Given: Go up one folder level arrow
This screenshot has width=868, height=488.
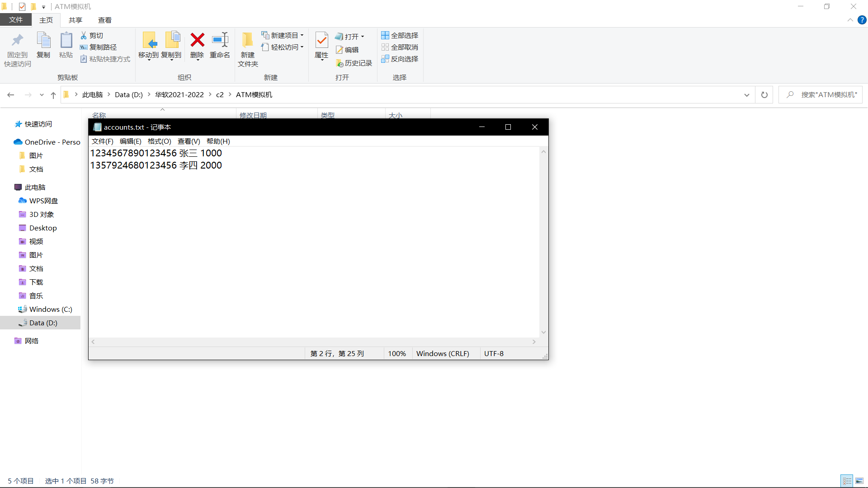Looking at the screenshot, I should pos(53,95).
